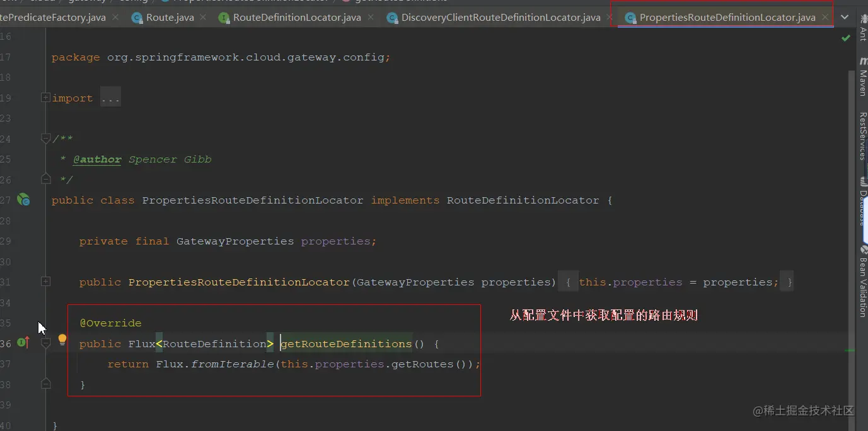Click the Route.java class file icon
The height and width of the screenshot is (431, 868).
pos(137,18)
